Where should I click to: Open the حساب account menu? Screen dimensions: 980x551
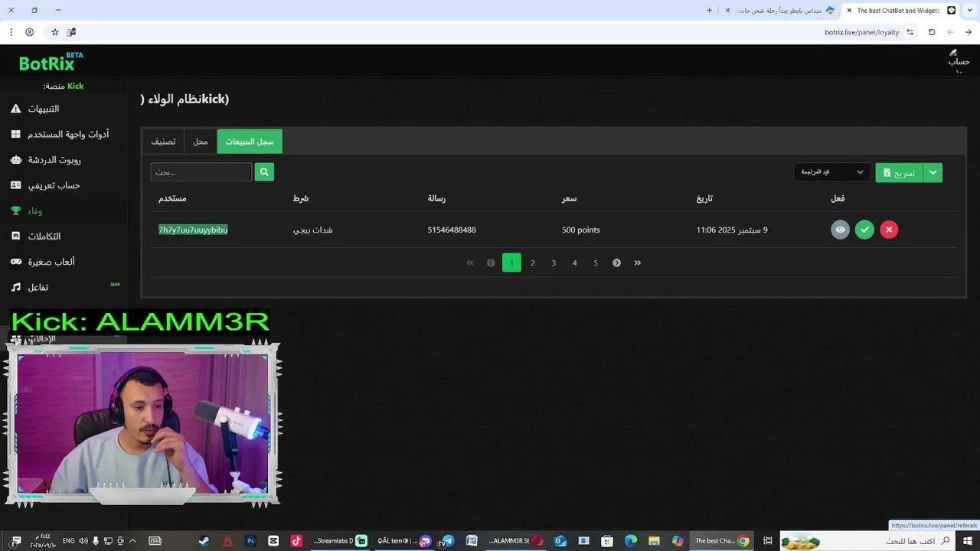click(x=959, y=60)
